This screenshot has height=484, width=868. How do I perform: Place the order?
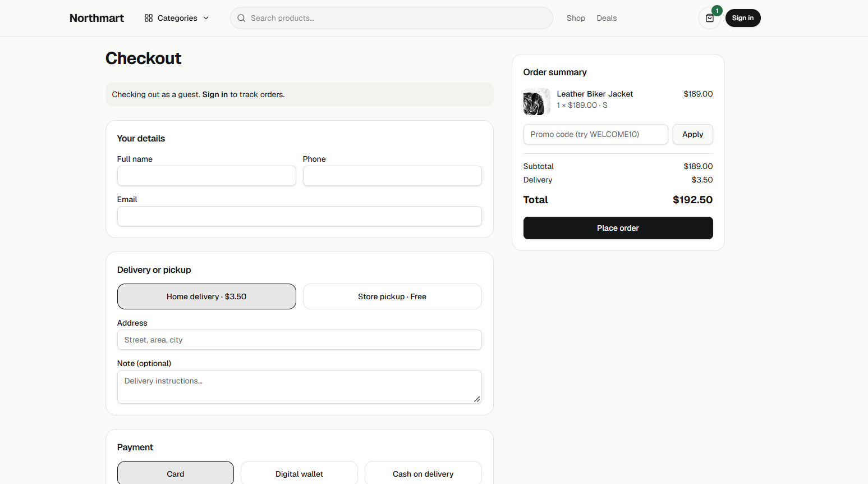click(x=618, y=228)
